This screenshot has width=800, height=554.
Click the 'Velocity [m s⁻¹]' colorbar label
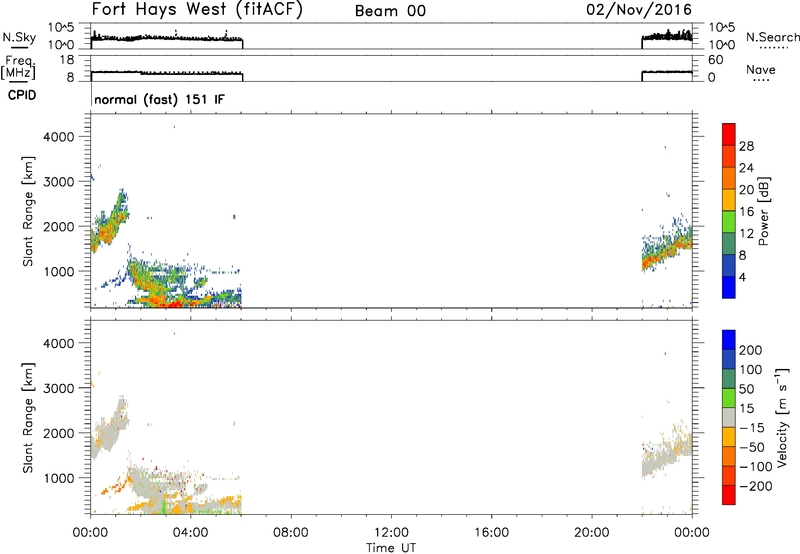click(x=782, y=417)
